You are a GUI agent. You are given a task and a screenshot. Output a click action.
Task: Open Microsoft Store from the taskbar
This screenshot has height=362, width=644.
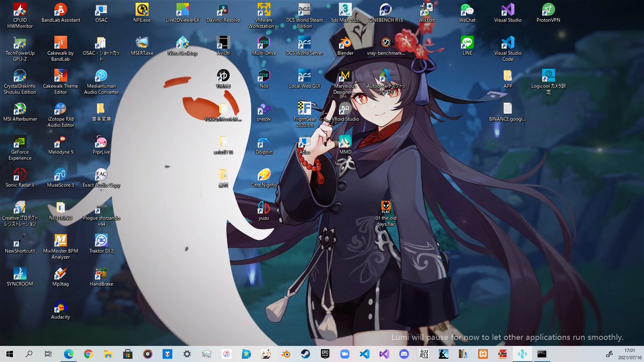[128, 354]
